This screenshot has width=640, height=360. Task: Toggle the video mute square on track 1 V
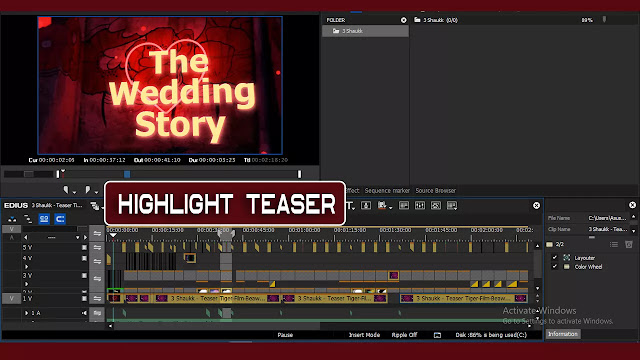coord(84,298)
